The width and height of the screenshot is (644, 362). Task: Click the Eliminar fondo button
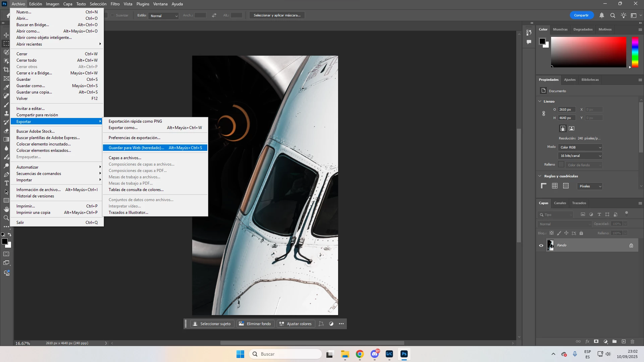click(255, 324)
